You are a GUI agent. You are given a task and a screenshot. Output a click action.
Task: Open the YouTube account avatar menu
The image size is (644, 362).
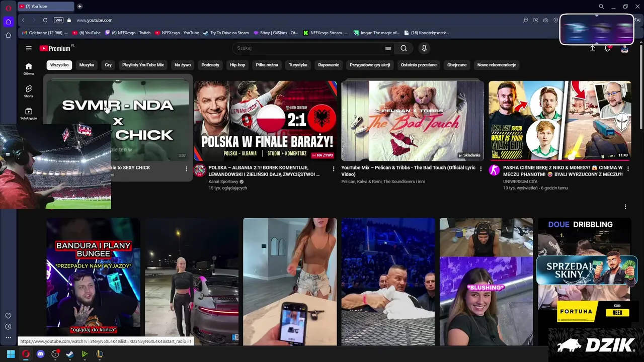click(624, 49)
